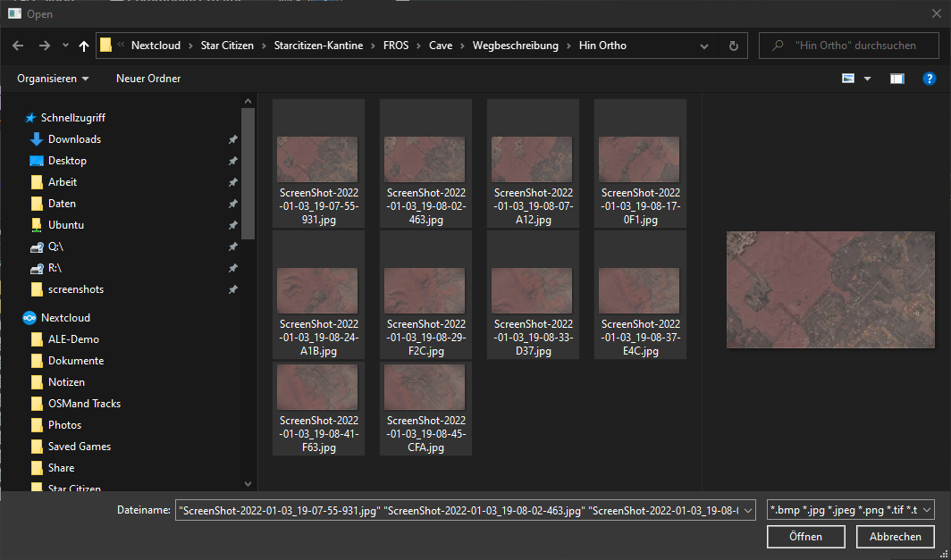Viewport: 951px width, 560px height.
Task: Open the Organisieren menu
Action: pyautogui.click(x=53, y=79)
